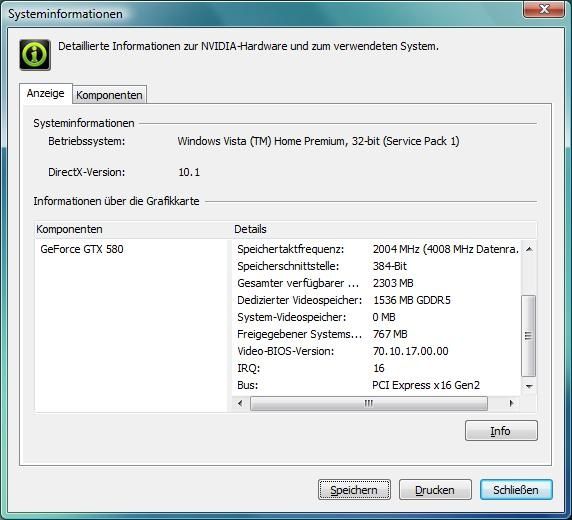
Task: Click the DirectX version 10.1 value
Action: 189,172
